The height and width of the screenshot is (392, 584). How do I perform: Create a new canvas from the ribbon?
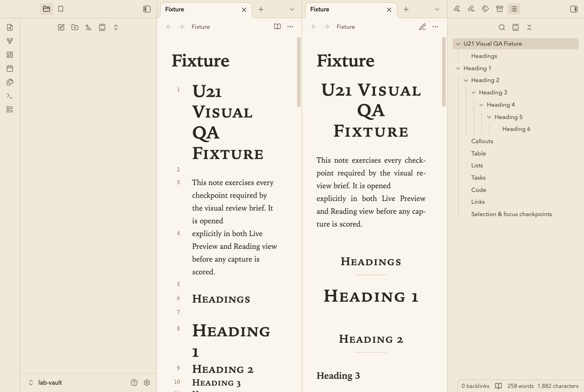tap(10, 55)
